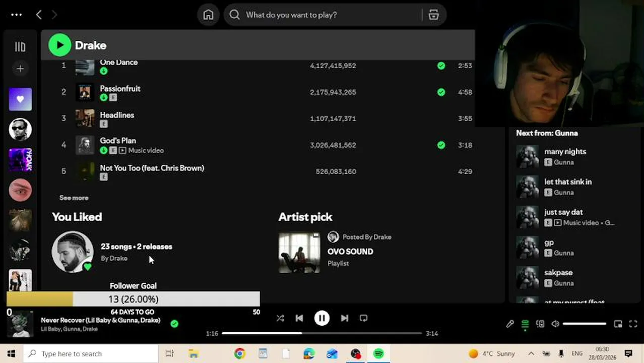This screenshot has width=644, height=363.
Task: Click 'Next from: Gunna' heading
Action: [x=547, y=133]
